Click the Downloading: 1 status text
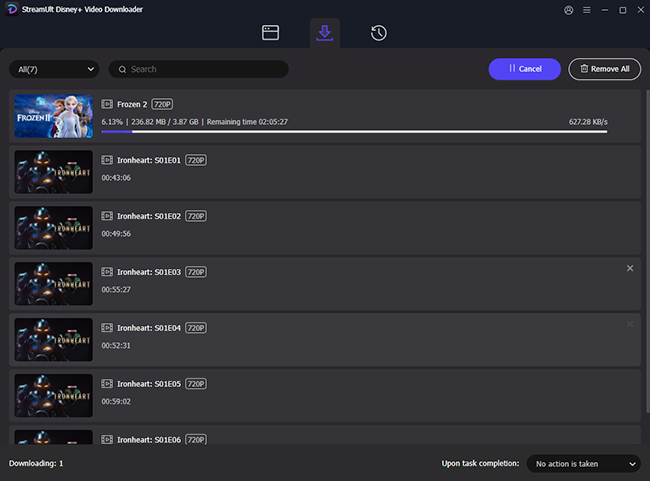650x481 pixels. (x=36, y=464)
